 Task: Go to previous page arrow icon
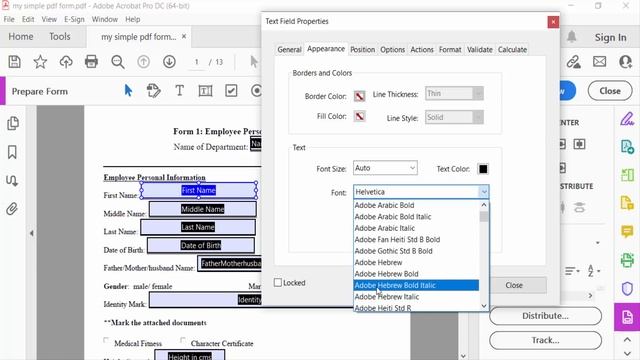click(143, 62)
